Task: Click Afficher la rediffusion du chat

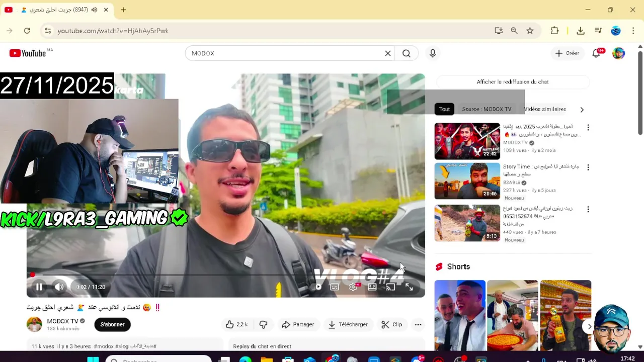Action: [513, 82]
